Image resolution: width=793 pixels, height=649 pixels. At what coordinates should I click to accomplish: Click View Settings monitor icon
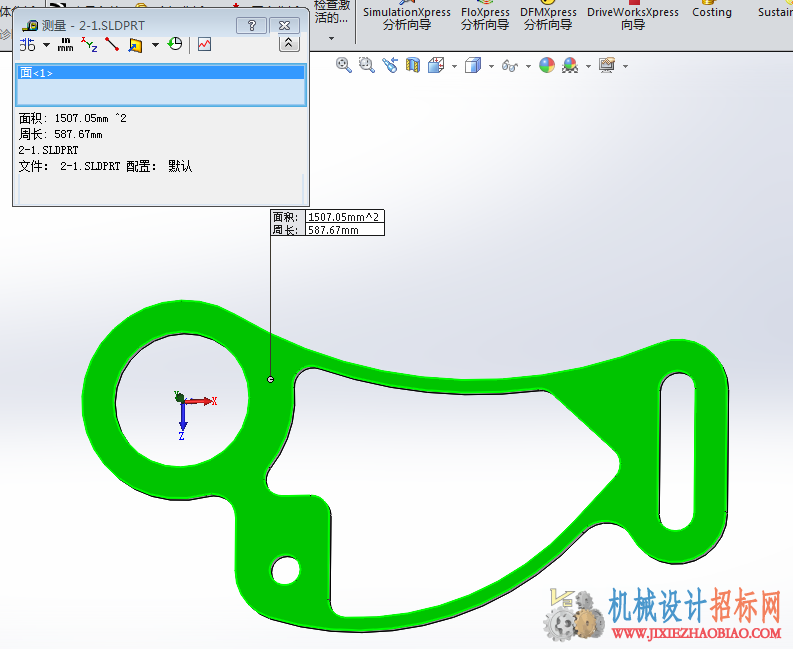[x=607, y=65]
